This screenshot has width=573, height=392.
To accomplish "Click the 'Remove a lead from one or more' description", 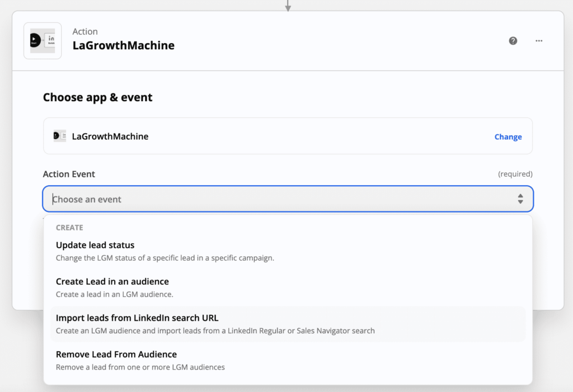I will point(140,367).
